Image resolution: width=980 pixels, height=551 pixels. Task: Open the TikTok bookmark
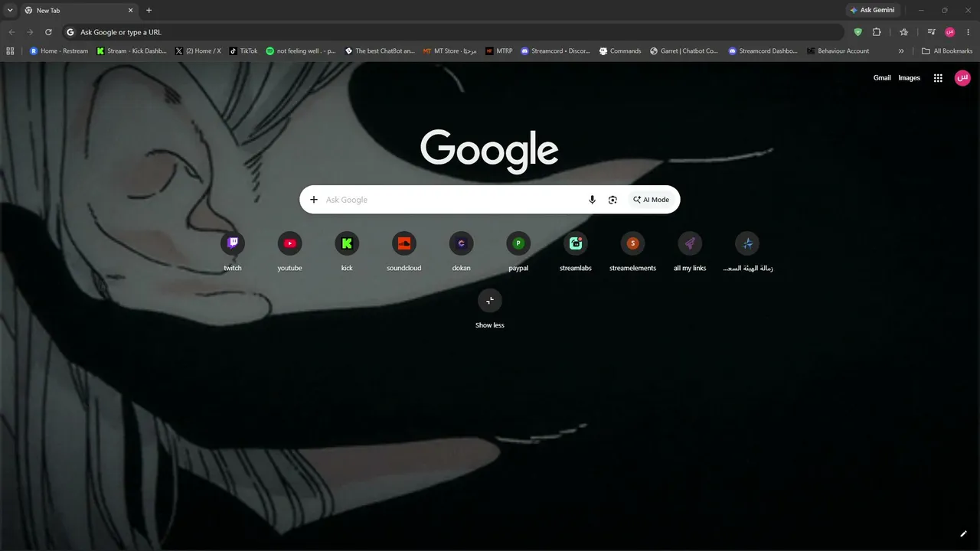coord(243,51)
